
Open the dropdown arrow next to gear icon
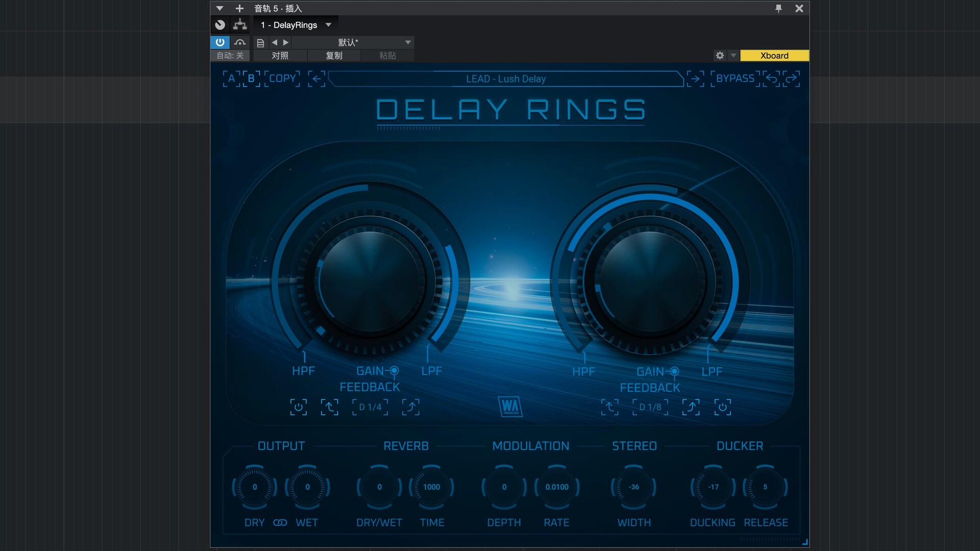(733, 55)
